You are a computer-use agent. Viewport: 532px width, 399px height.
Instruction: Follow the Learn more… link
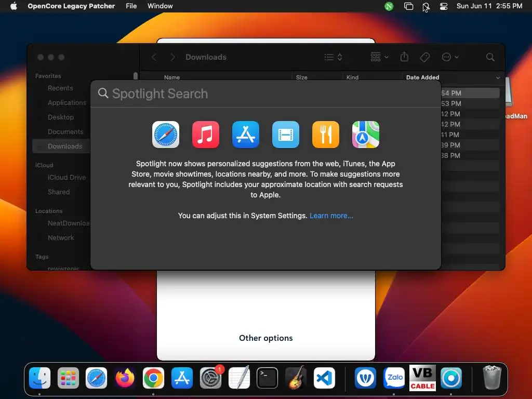click(x=331, y=216)
